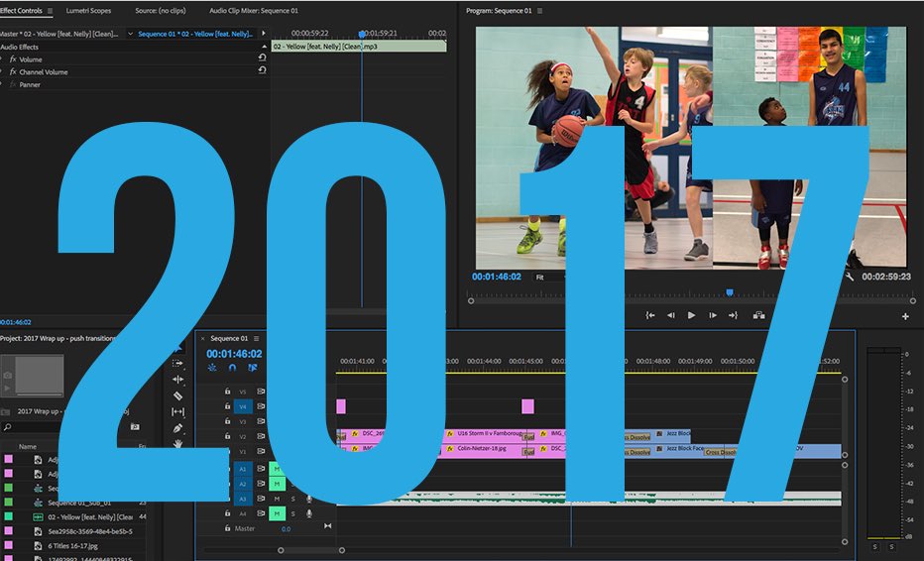924x561 pixels.
Task: Toggle track targeting for V4
Action: pyautogui.click(x=243, y=406)
